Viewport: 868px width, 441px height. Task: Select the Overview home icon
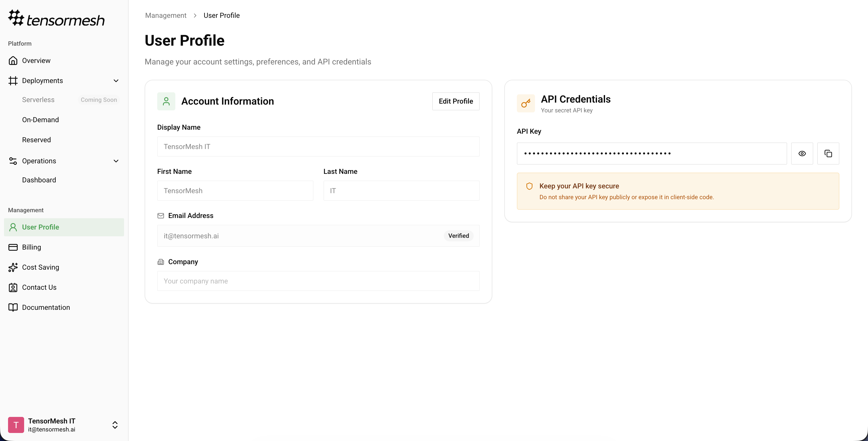[x=13, y=60]
